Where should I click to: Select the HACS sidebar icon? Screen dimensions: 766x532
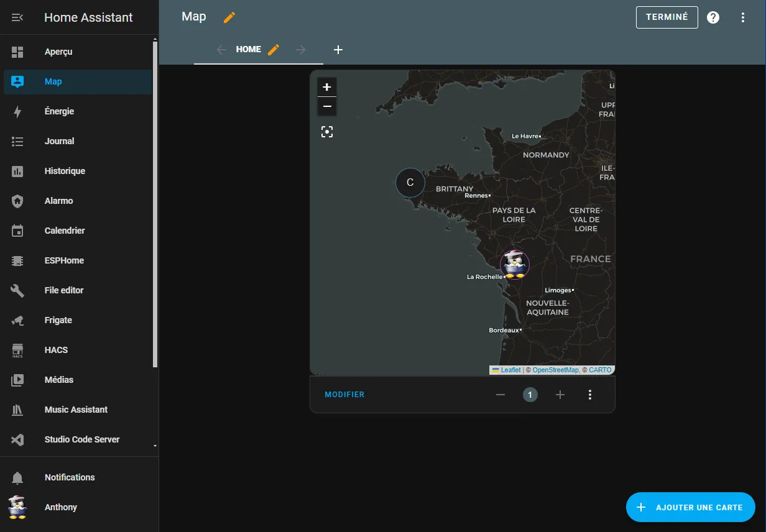point(17,350)
